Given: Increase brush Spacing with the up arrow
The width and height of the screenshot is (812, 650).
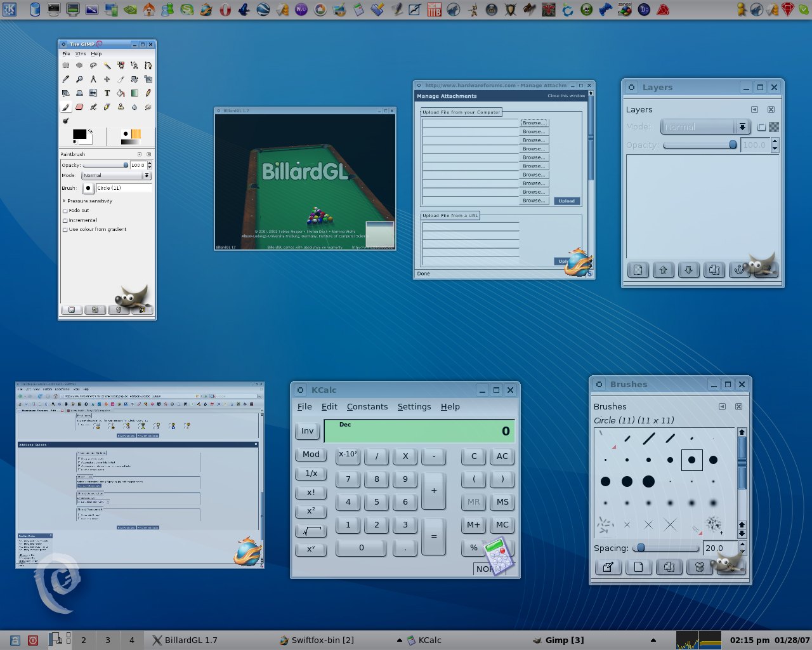Looking at the screenshot, I should tap(742, 545).
